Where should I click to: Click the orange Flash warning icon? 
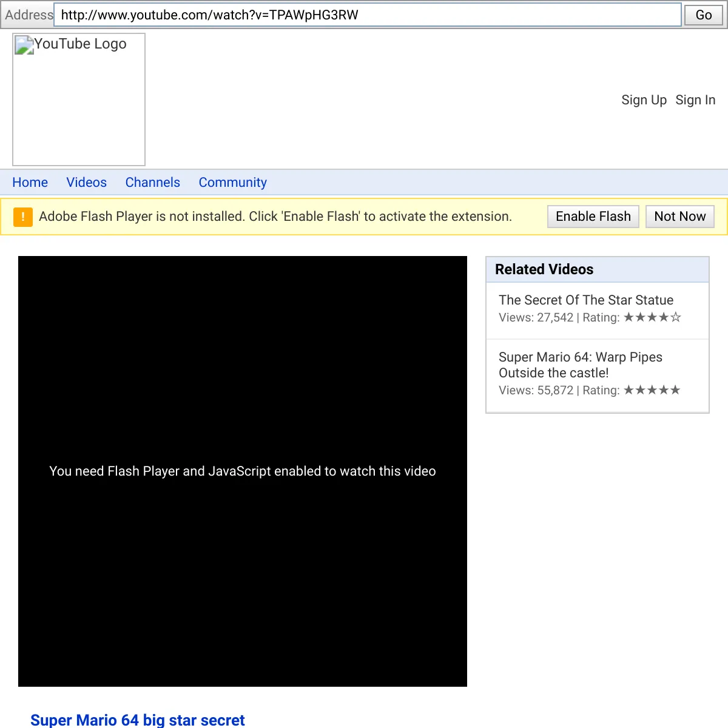point(22,217)
